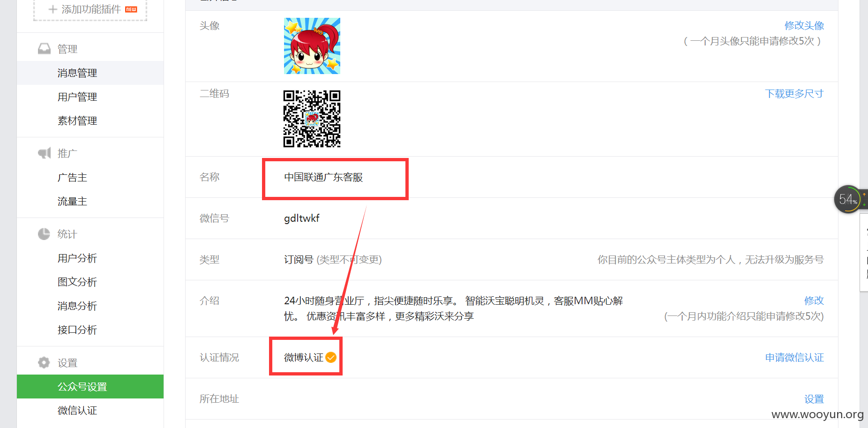Click the 头像 row label
The height and width of the screenshot is (428, 868).
click(210, 26)
